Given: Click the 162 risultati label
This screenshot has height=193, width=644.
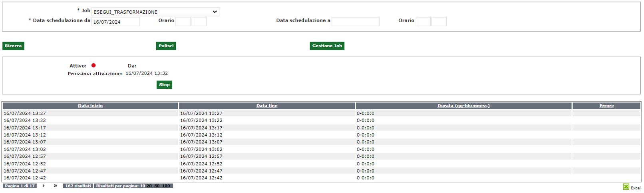Looking at the screenshot, I should click(x=78, y=186).
